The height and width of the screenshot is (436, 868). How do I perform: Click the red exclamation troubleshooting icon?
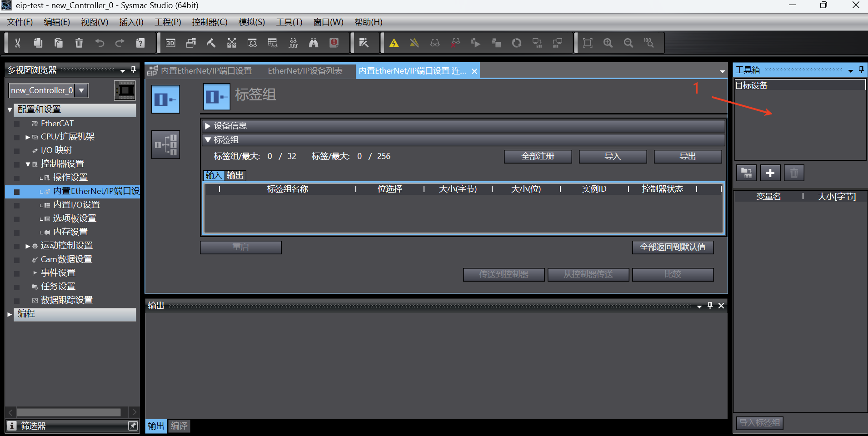[x=334, y=43]
